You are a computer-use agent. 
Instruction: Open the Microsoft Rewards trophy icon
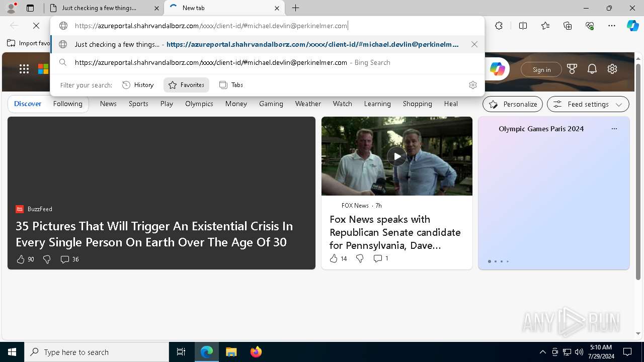[x=572, y=69]
